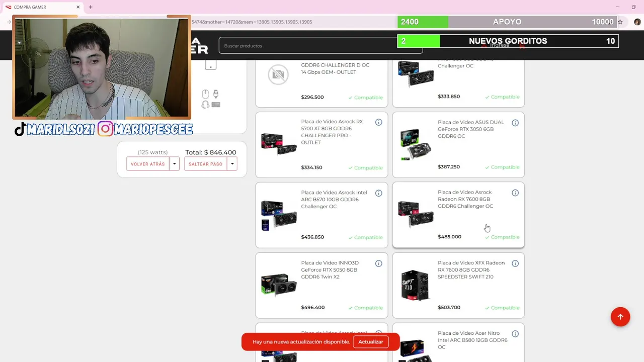This screenshot has width=644, height=362.
Task: Open info for Asrock RX 5700 XT card
Action: pyautogui.click(x=379, y=122)
